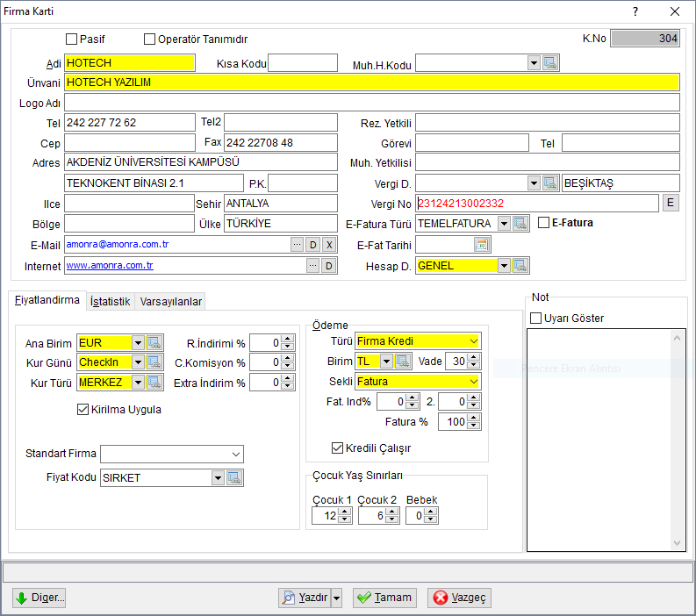696x616 pixels.
Task: Expand the Ödeme Birim TL dropdown
Action: coord(386,362)
